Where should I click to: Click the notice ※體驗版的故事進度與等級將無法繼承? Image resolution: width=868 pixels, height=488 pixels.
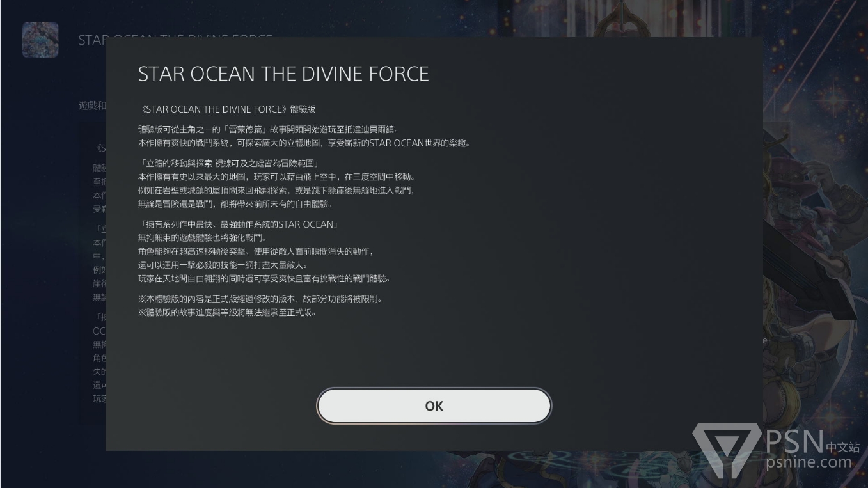(227, 313)
